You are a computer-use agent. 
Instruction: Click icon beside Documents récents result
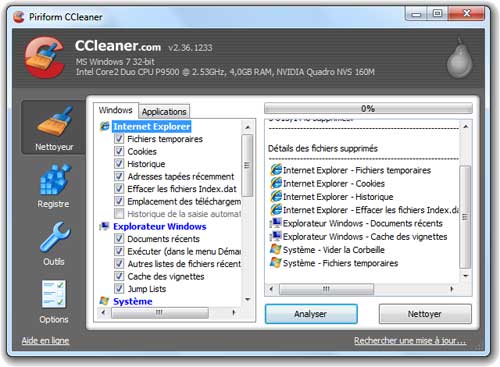tap(276, 223)
